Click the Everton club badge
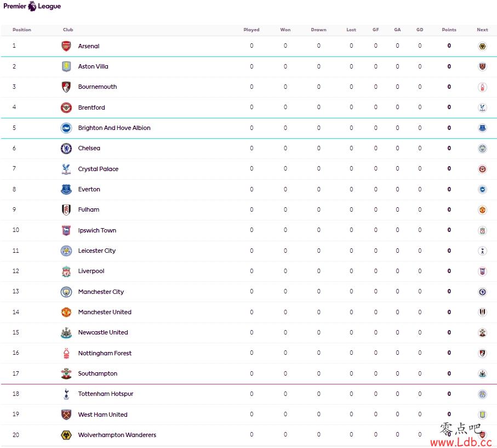Viewport: 497px width, 448px height. [x=66, y=189]
